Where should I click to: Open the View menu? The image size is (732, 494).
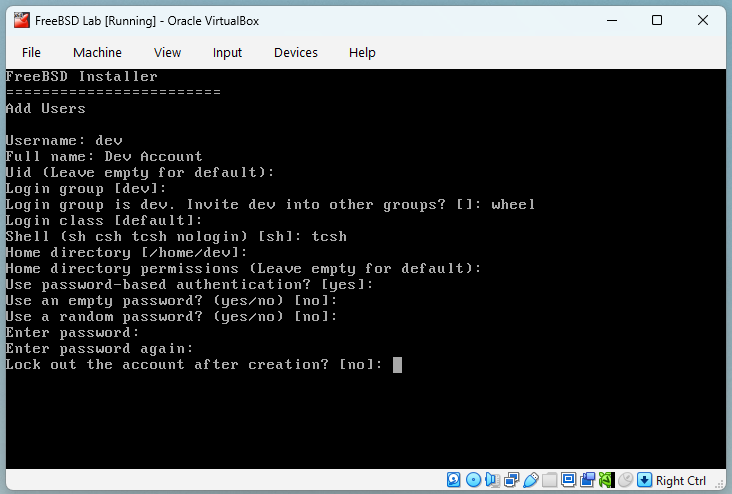click(167, 52)
